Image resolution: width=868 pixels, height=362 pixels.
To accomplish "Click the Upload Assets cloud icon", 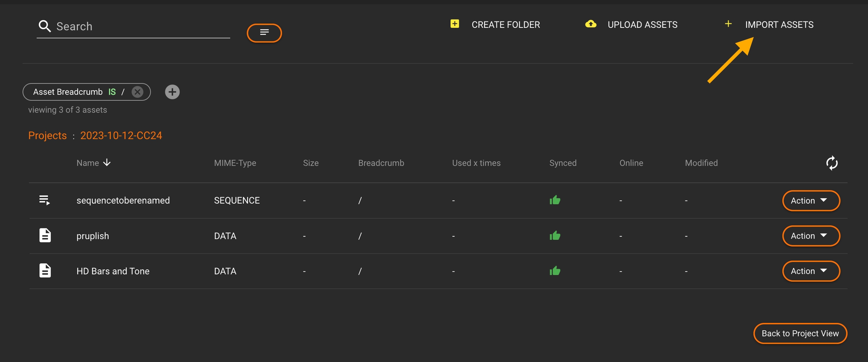I will pos(590,24).
